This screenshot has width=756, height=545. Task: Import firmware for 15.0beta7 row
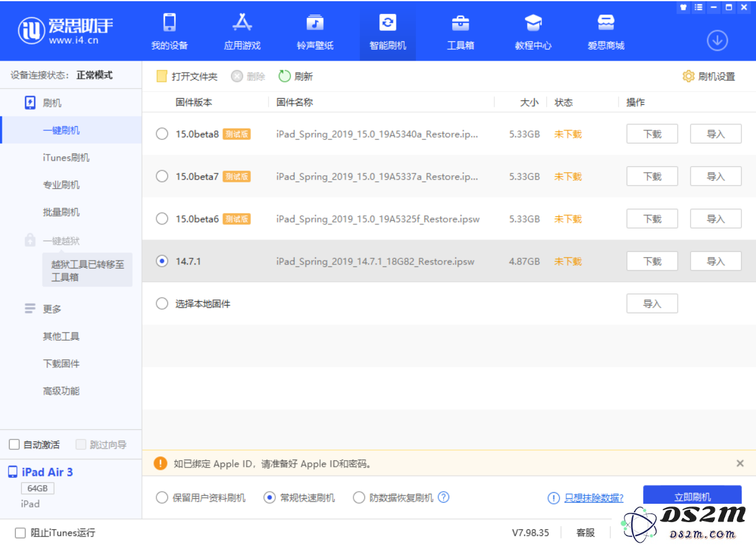[715, 176]
